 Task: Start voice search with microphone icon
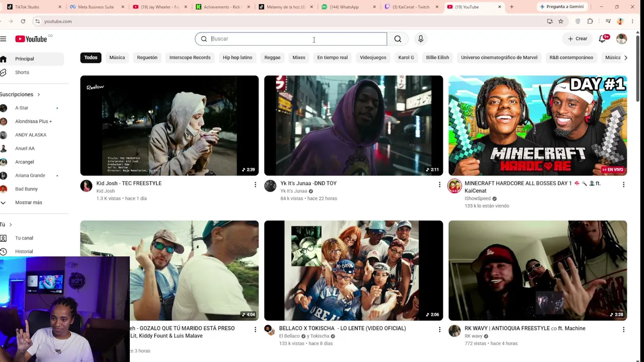click(421, 39)
